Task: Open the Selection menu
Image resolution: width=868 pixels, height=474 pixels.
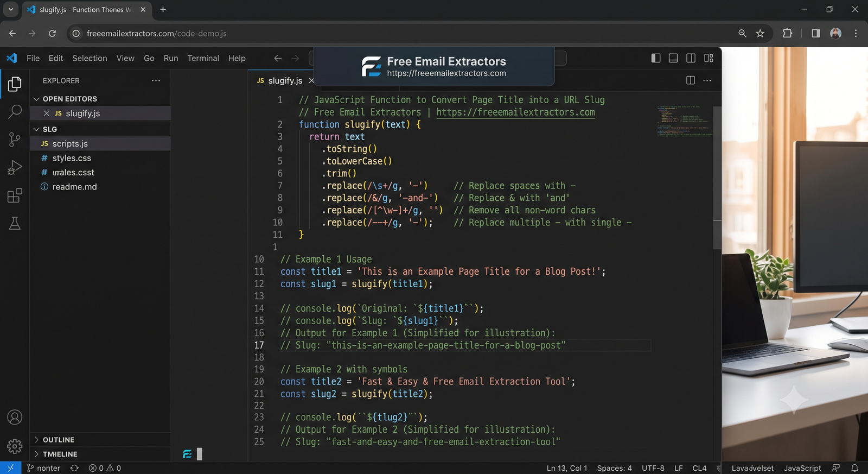Action: [x=90, y=58]
